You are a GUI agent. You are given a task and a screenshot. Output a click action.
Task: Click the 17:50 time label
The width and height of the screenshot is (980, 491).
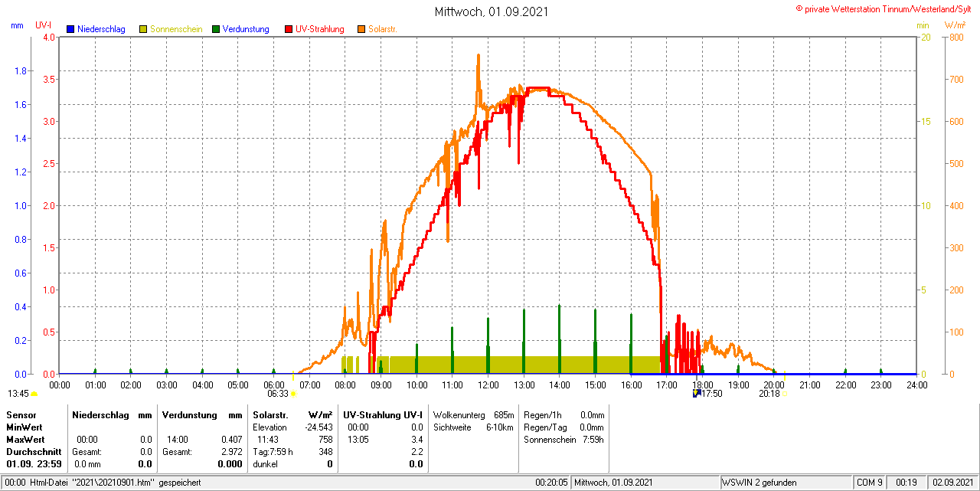[x=712, y=394]
